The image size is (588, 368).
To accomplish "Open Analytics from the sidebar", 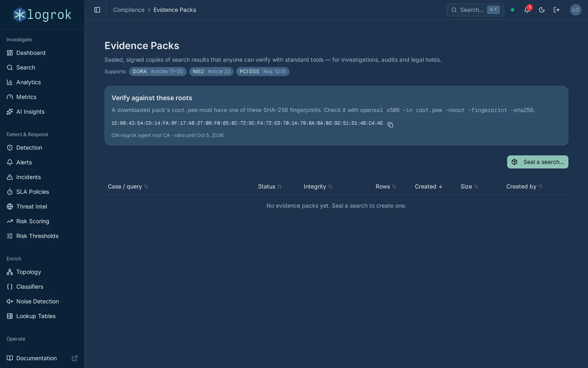I will pyautogui.click(x=42, y=82).
